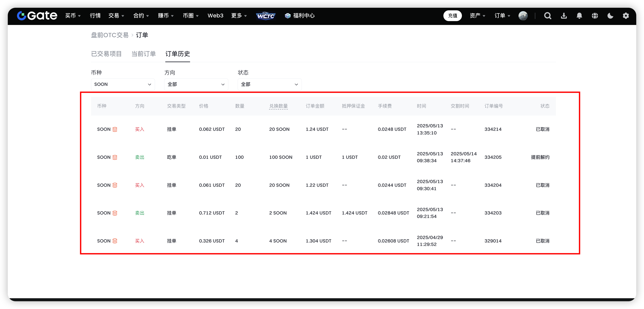
Task: Click stack icon next to SOON order 334214
Action: click(x=115, y=129)
